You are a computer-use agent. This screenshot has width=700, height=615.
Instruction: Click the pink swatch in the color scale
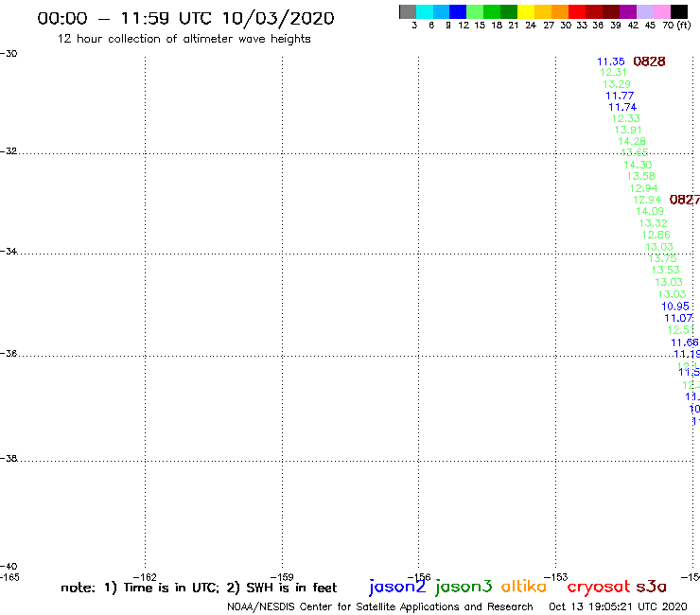click(662, 11)
